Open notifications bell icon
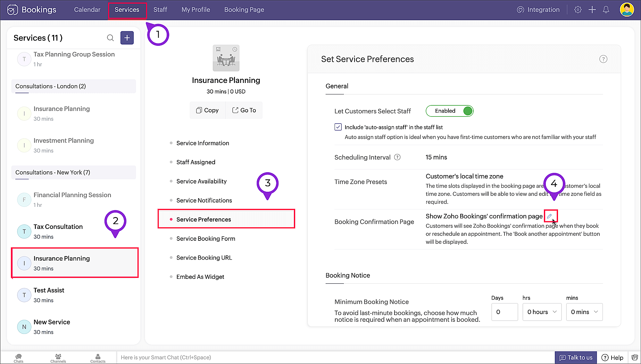Screen dimensions: 641x364 pyautogui.click(x=606, y=10)
